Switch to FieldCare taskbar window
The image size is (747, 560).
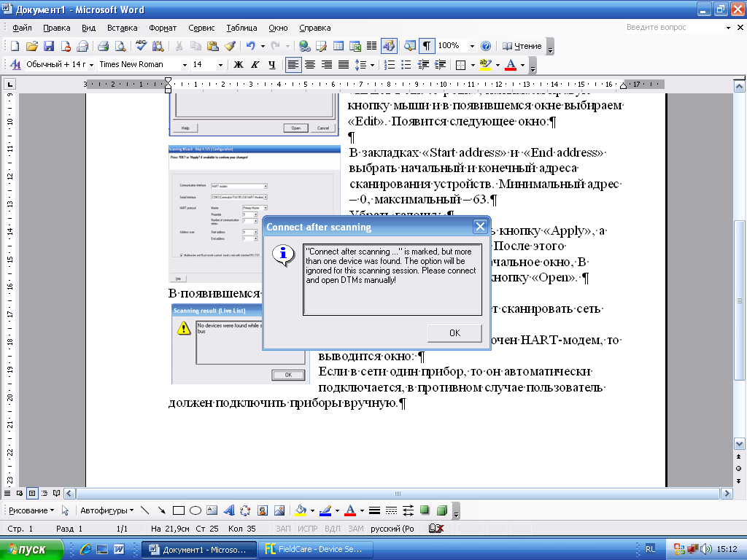pos(315,550)
